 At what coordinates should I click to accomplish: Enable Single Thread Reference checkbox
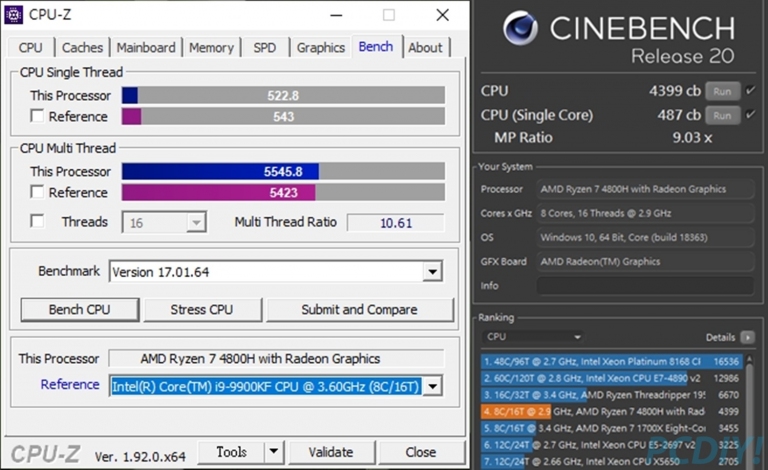pyautogui.click(x=37, y=116)
